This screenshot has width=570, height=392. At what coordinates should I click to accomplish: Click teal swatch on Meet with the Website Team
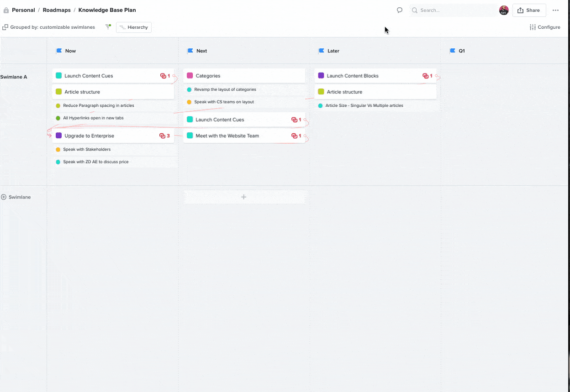point(190,136)
